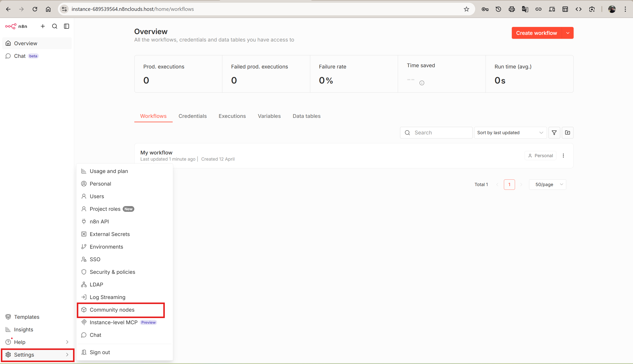The width and height of the screenshot is (633, 364).
Task: Open the browser three-dot menu
Action: click(625, 9)
